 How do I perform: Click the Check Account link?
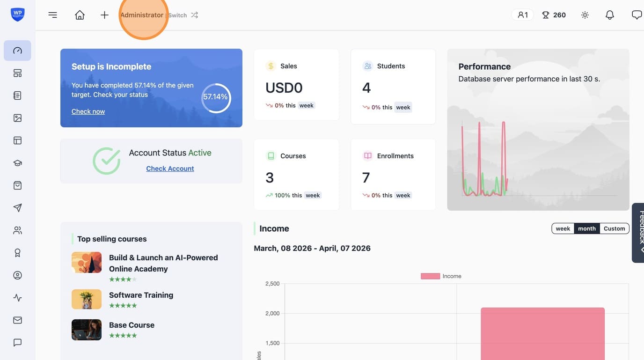(x=170, y=169)
